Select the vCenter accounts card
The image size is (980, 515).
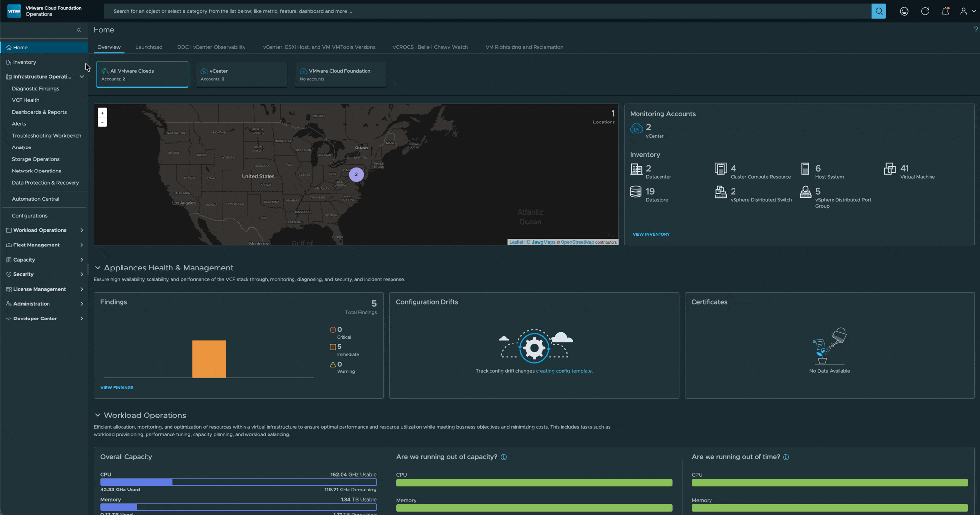coord(241,74)
